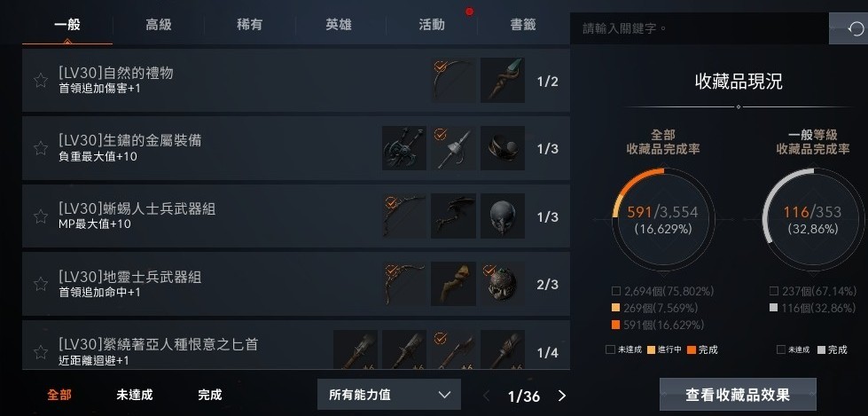Click the spear icon in 生鏽的金屬裝備 row
The height and width of the screenshot is (416, 868).
pos(453,148)
